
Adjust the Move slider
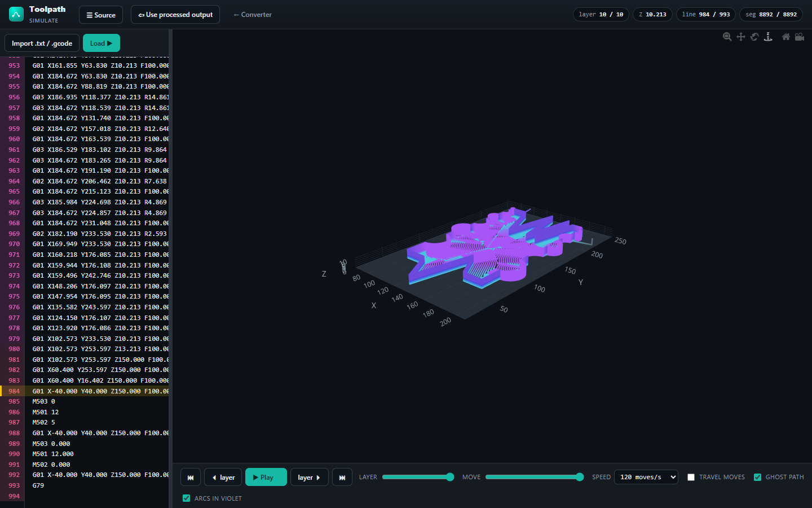coord(535,477)
